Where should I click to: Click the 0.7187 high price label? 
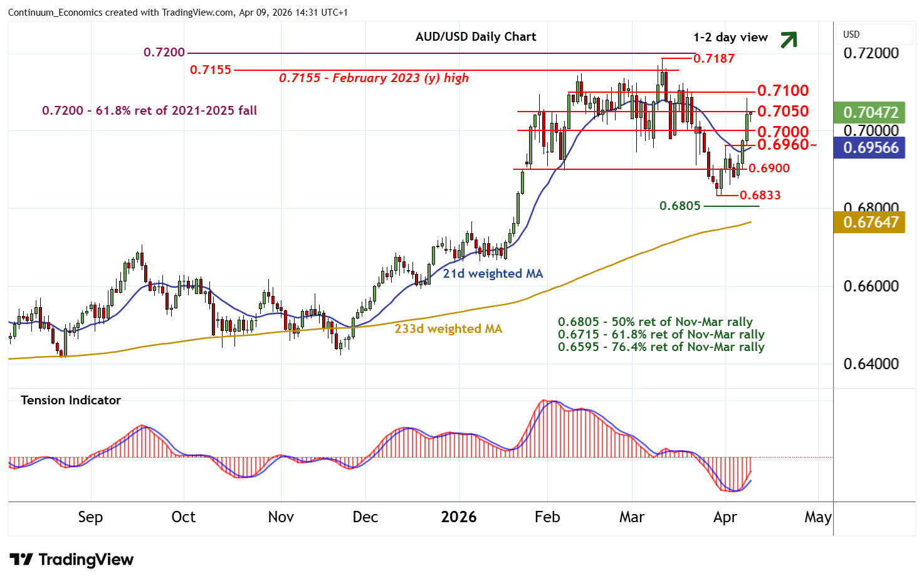(x=713, y=59)
